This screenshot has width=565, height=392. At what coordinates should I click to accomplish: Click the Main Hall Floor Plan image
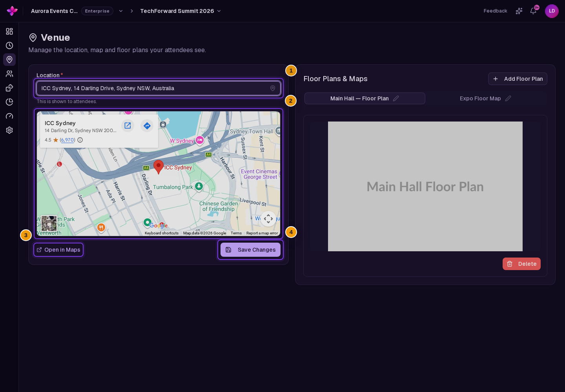tap(425, 186)
